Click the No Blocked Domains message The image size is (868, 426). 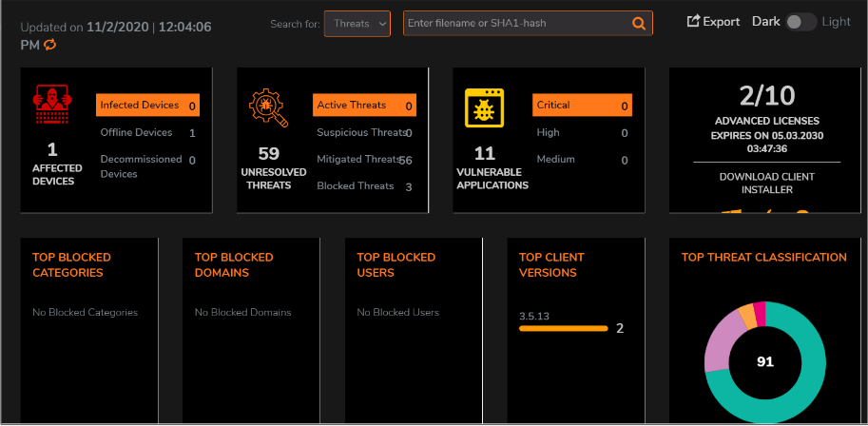[243, 313]
